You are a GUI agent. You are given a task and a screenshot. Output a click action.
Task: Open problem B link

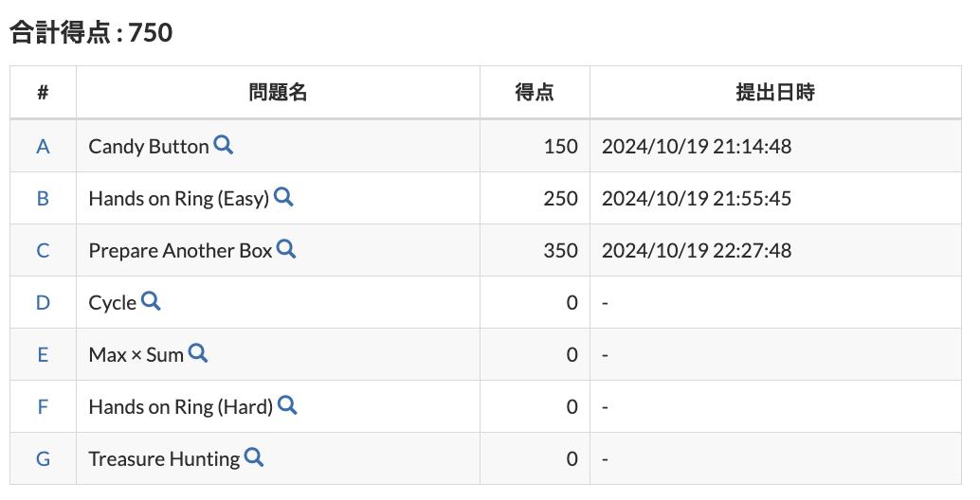[43, 199]
